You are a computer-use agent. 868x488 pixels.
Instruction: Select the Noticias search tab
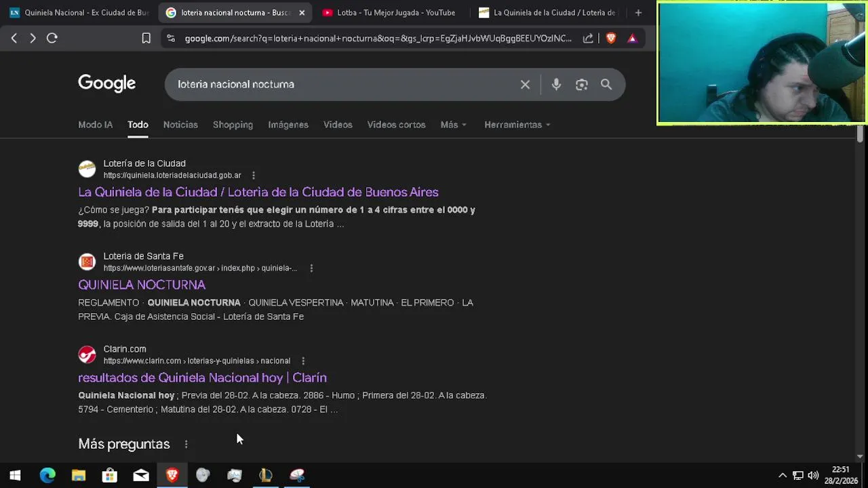coord(180,125)
